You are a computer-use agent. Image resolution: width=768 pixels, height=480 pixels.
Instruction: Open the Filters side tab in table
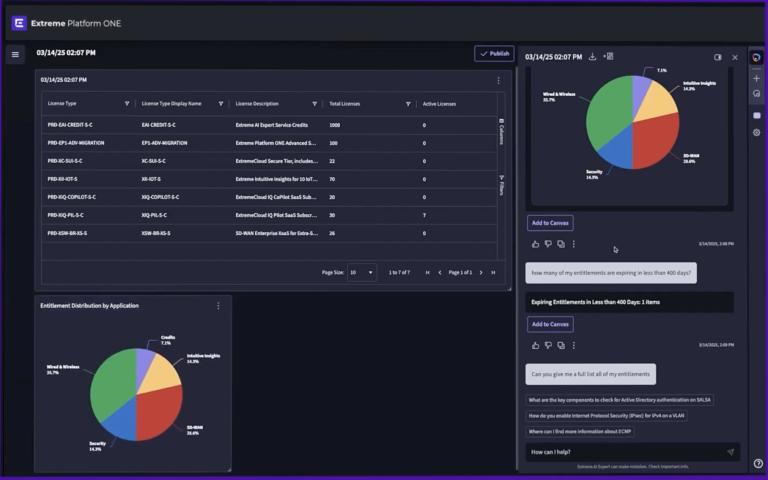pyautogui.click(x=501, y=185)
